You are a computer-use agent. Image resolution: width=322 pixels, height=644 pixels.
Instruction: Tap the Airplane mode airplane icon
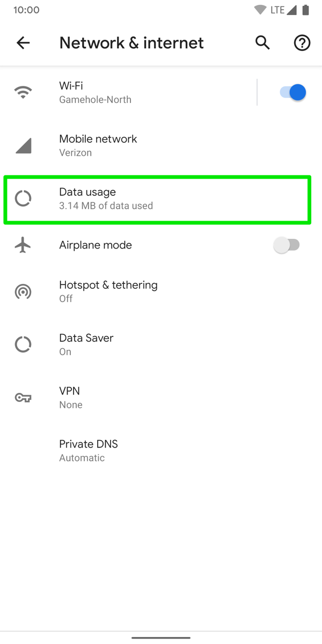[23, 245]
